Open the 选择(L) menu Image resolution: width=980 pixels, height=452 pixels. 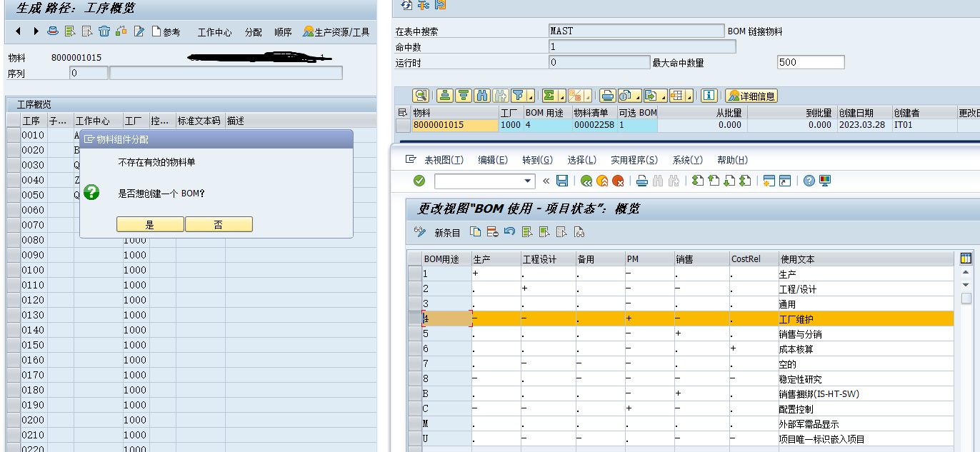[x=581, y=160]
